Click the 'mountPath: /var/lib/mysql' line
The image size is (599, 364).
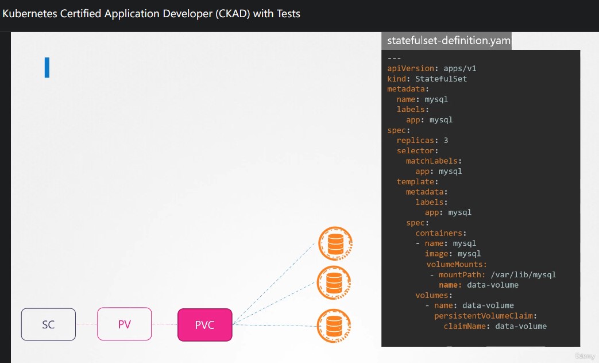point(493,274)
